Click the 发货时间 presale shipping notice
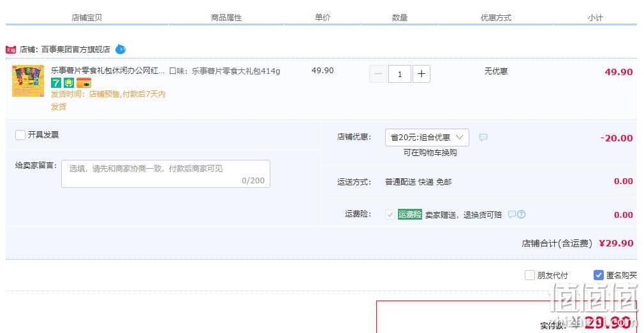The image size is (644, 333). pyautogui.click(x=108, y=101)
